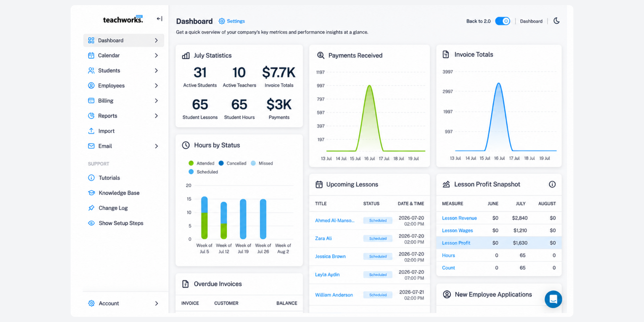Screen dimensions: 644x322
Task: Click the Hours by Status clock icon
Action: click(x=186, y=145)
